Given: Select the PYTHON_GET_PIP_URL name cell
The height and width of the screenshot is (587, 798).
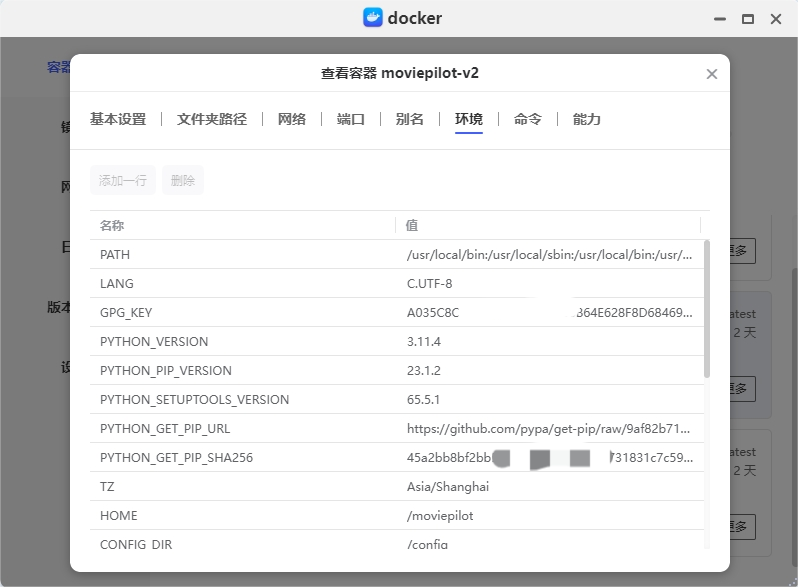Looking at the screenshot, I should [x=165, y=429].
